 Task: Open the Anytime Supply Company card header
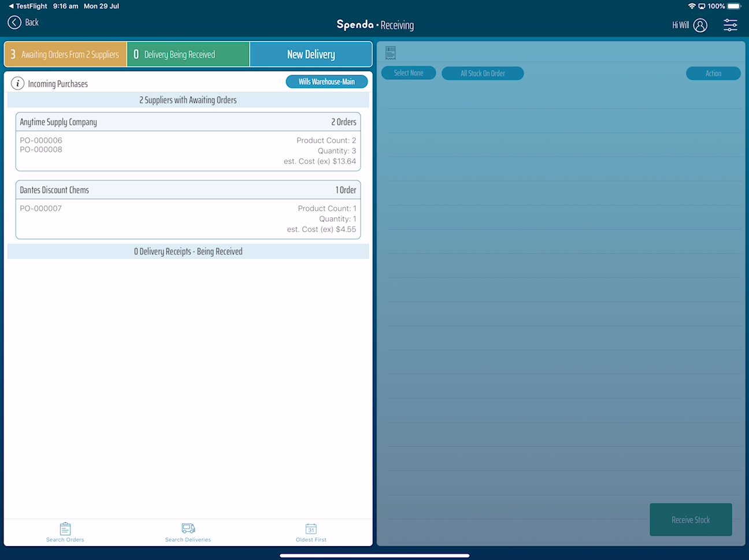pyautogui.click(x=188, y=122)
